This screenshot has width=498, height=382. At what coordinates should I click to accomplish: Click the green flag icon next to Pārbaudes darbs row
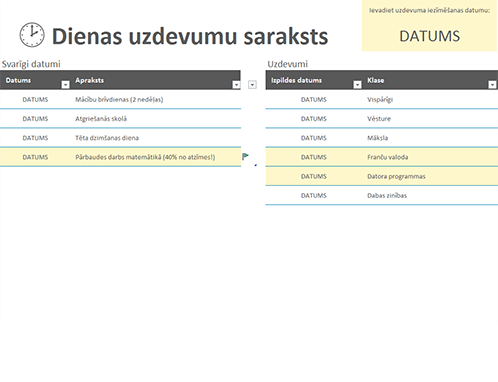[245, 156]
